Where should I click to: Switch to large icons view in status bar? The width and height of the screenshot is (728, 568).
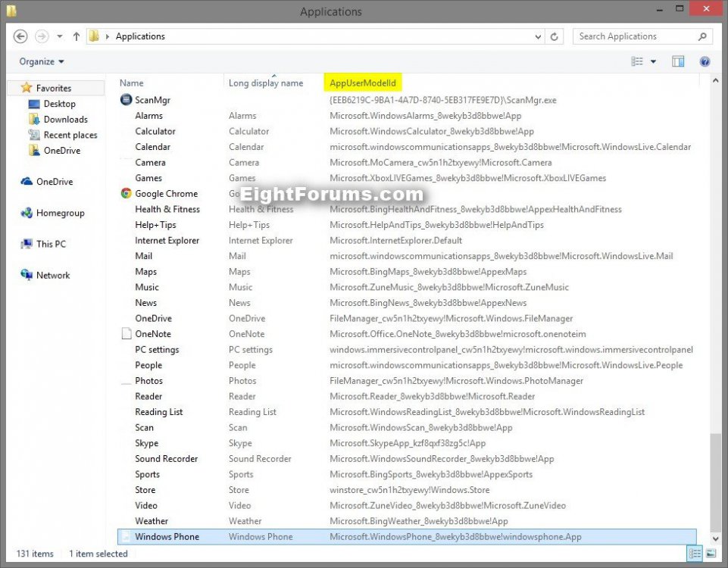711,553
